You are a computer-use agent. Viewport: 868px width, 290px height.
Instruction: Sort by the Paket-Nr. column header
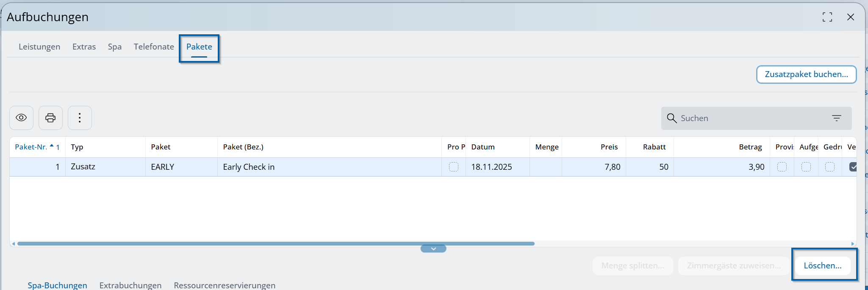(x=31, y=147)
